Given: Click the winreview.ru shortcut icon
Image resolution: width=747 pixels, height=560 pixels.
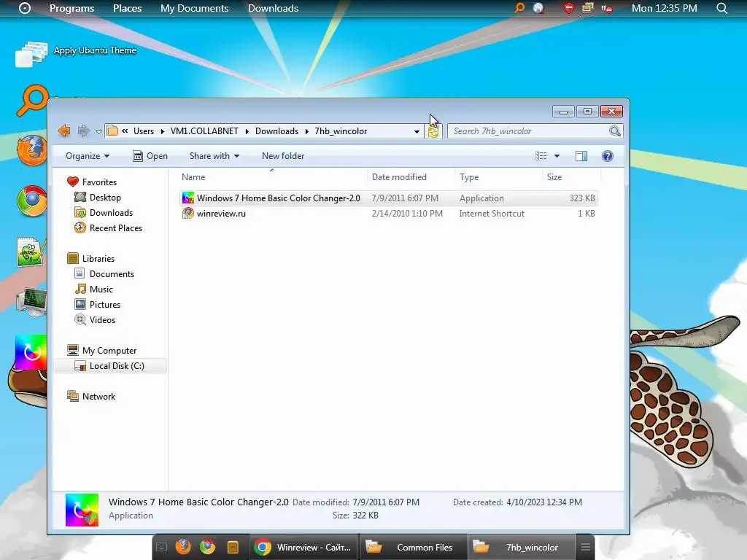Looking at the screenshot, I should point(188,214).
